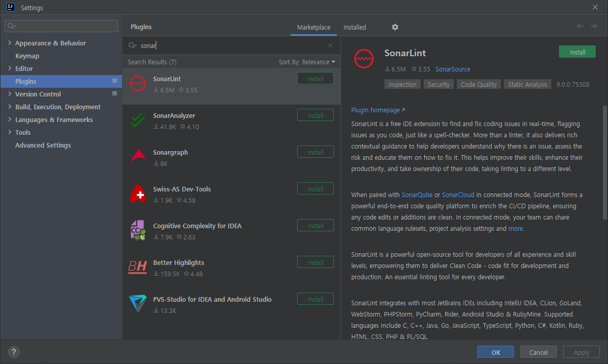The height and width of the screenshot is (364, 608).
Task: Open the Plugin homepage link
Action: [375, 110]
